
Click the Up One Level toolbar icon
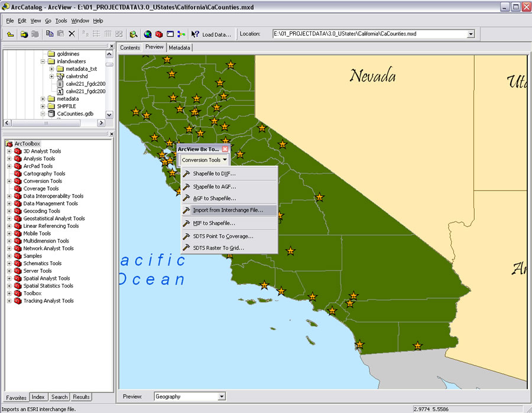[10, 34]
